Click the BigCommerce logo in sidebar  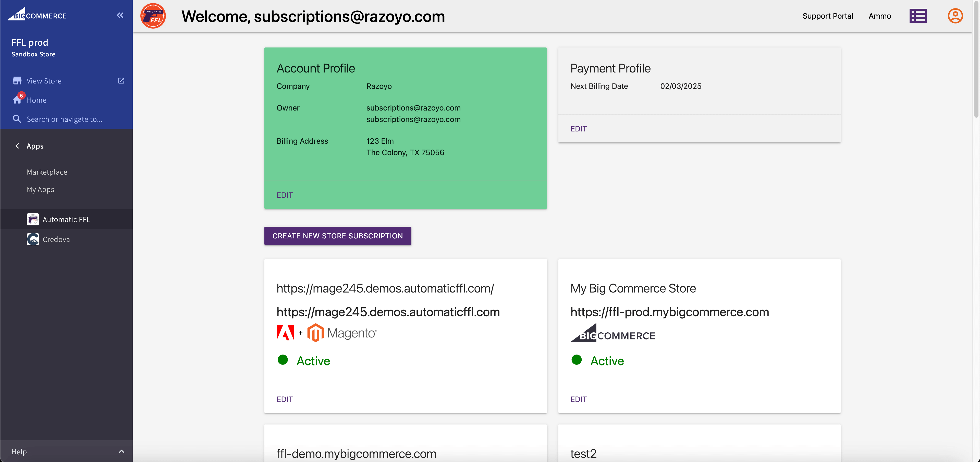tap(37, 15)
